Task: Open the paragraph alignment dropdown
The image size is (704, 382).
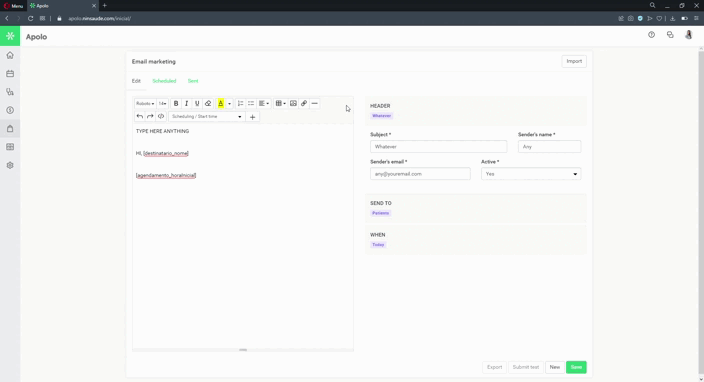Action: coord(264,104)
